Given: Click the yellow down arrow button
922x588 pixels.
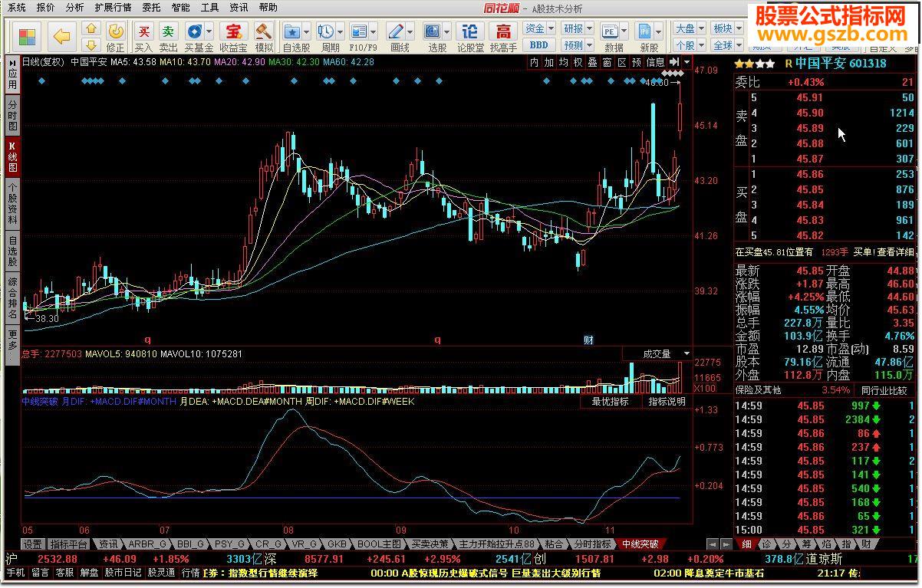Looking at the screenshot, I should pos(91,44).
